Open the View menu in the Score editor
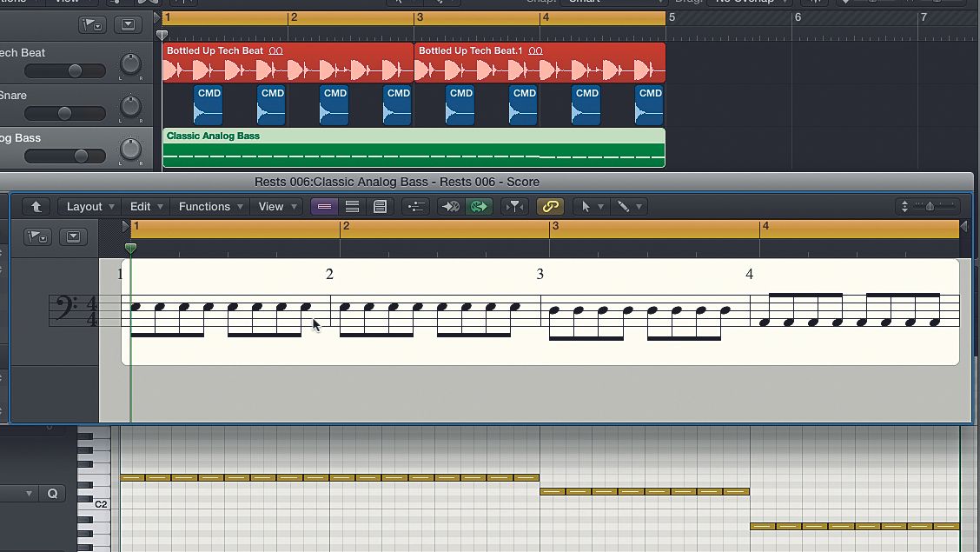This screenshot has width=980, height=552. 272,206
